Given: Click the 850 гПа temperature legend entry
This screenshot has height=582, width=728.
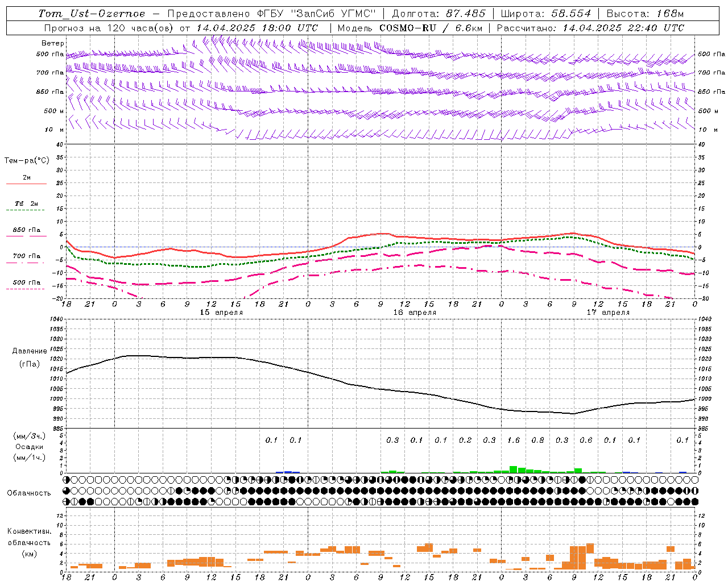Looking at the screenshot, I should (x=27, y=230).
